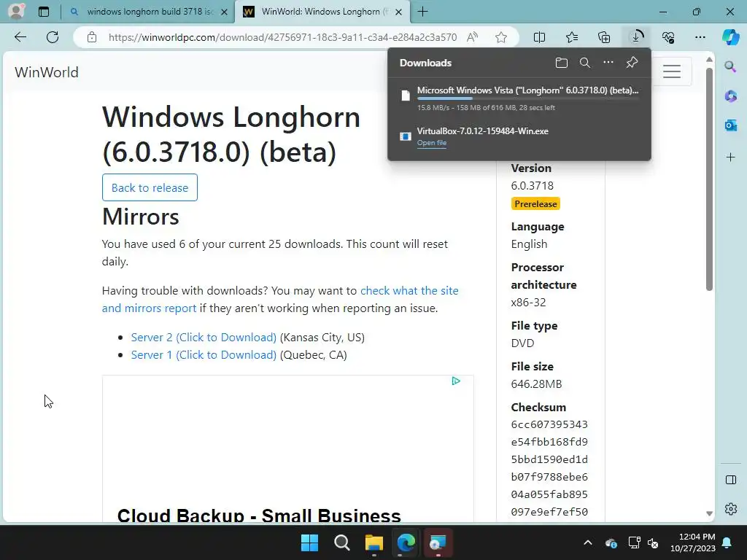The width and height of the screenshot is (747, 560).
Task: Open check what the site and mirrors report link
Action: 280,300
